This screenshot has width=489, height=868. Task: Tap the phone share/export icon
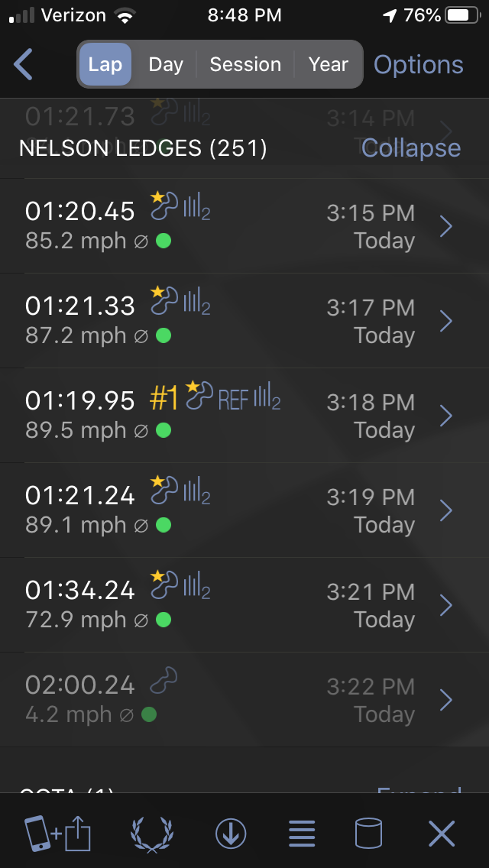point(58,832)
